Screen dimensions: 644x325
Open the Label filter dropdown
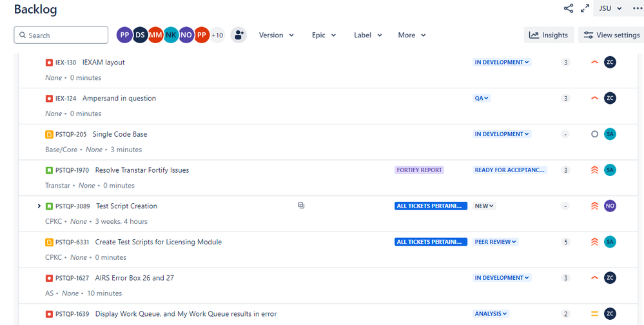368,35
